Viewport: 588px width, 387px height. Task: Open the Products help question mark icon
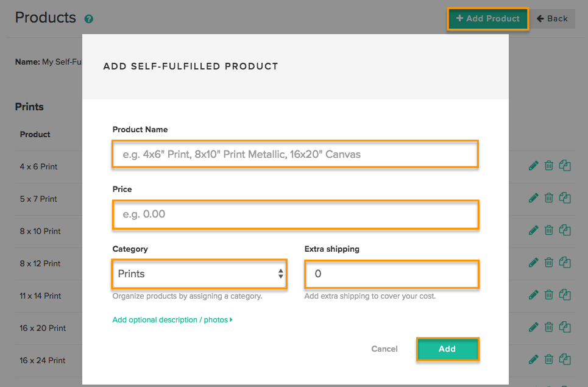point(89,19)
